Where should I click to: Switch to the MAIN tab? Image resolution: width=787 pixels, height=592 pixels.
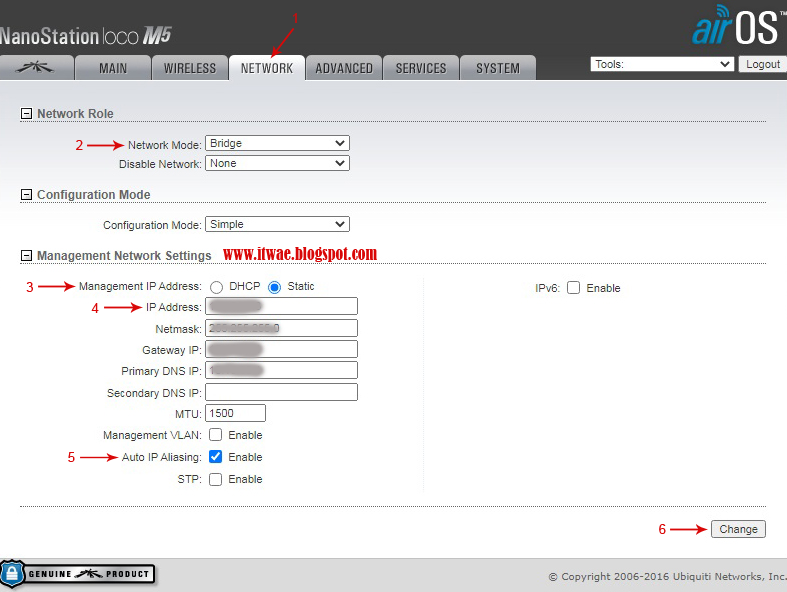(x=113, y=68)
